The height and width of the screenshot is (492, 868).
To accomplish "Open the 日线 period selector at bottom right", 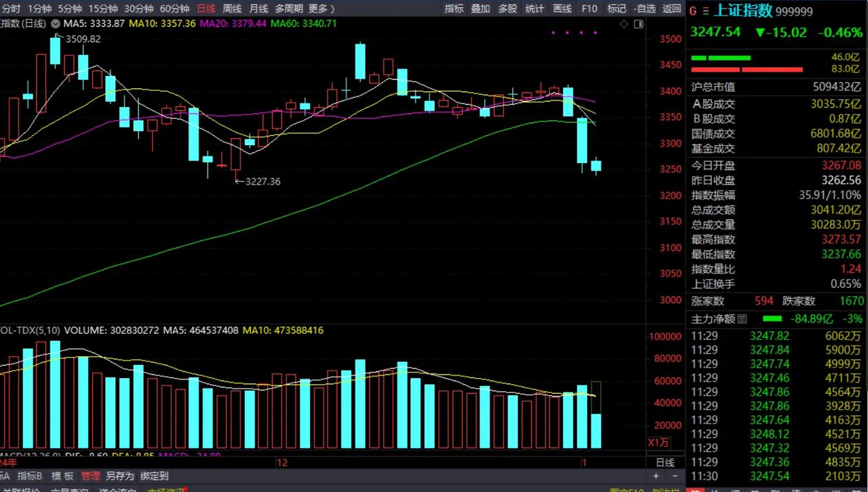I will click(665, 463).
